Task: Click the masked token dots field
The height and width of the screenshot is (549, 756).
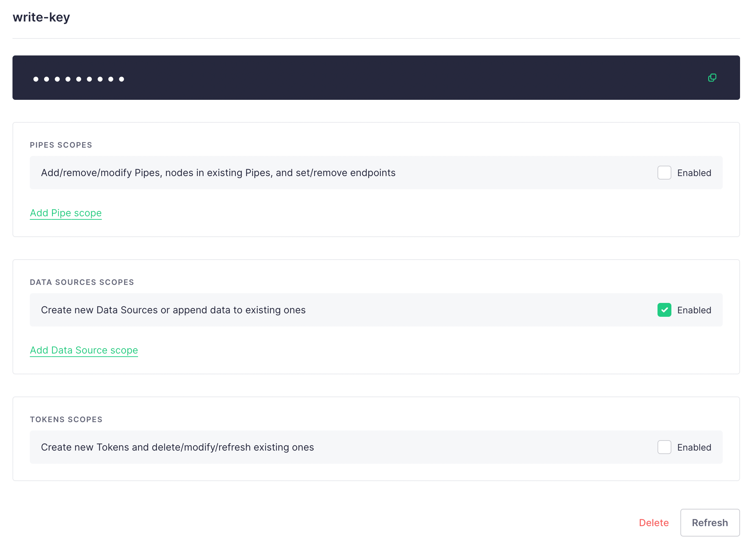Action: [x=79, y=79]
